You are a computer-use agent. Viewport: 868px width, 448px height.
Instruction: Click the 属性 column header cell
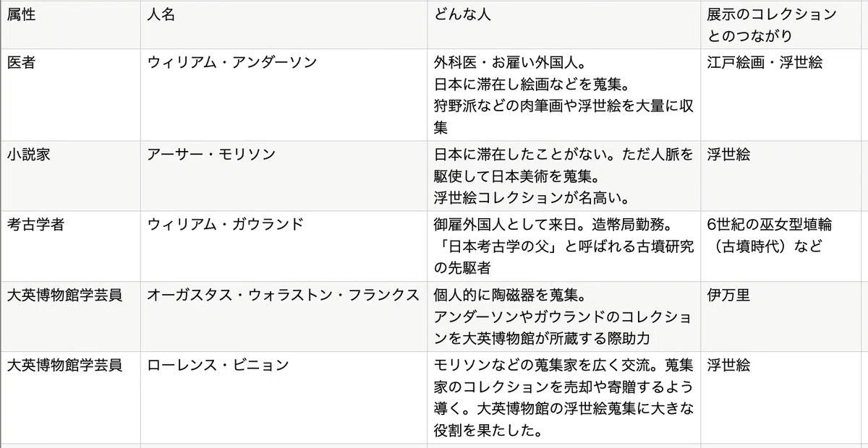(x=70, y=25)
